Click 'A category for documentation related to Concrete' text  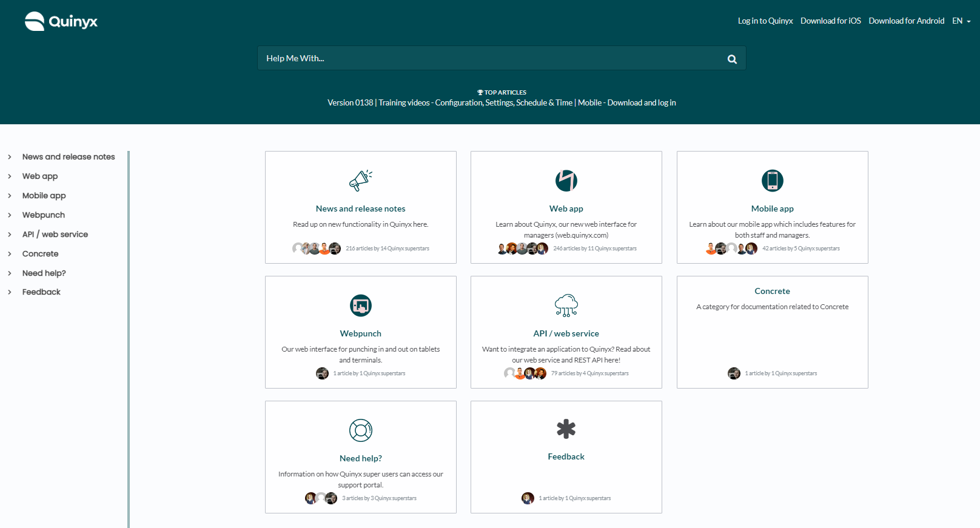click(x=773, y=307)
